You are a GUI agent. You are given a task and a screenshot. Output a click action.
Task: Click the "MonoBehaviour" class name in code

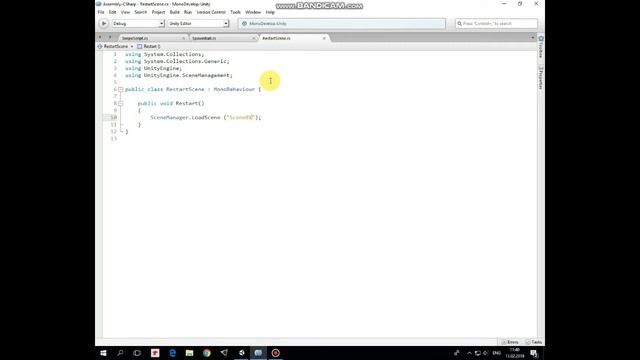pyautogui.click(x=234, y=89)
